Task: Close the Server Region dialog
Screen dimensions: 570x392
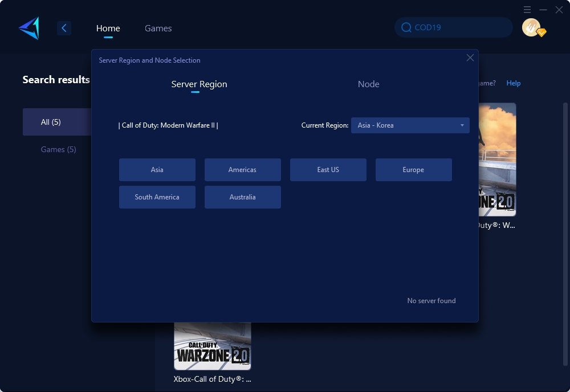Action: (470, 58)
